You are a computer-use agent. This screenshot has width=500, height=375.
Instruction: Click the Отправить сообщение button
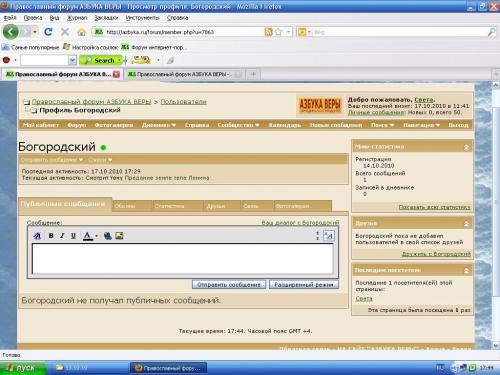pos(229,285)
